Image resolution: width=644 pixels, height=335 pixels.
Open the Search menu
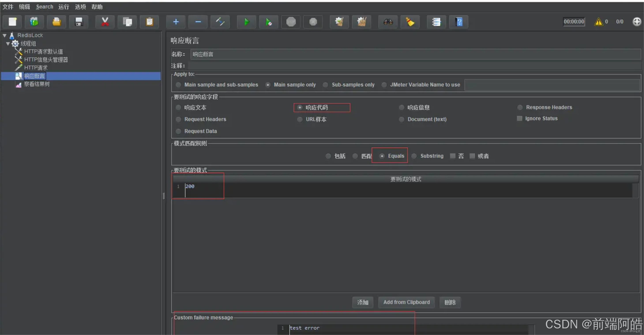[x=45, y=7]
